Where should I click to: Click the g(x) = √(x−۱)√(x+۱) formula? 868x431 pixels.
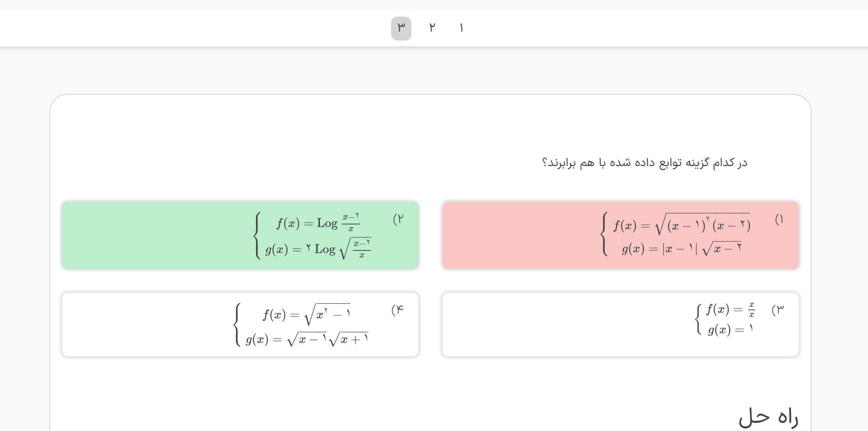pos(307,339)
